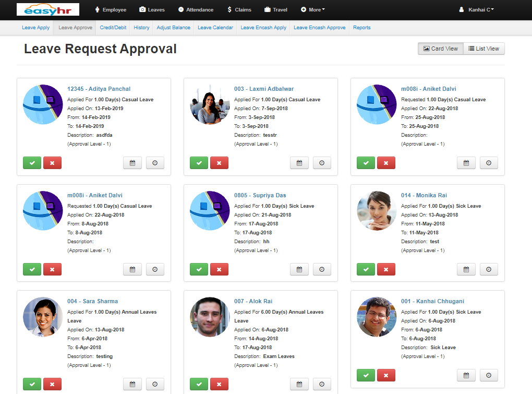Open the Leave Encash Approve tab
The image size is (532, 394).
(x=319, y=28)
